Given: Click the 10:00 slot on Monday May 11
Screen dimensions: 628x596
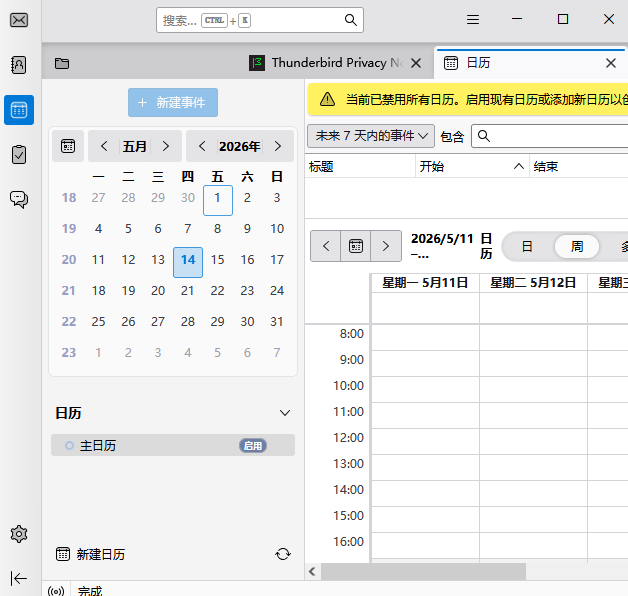Looking at the screenshot, I should click(425, 389).
